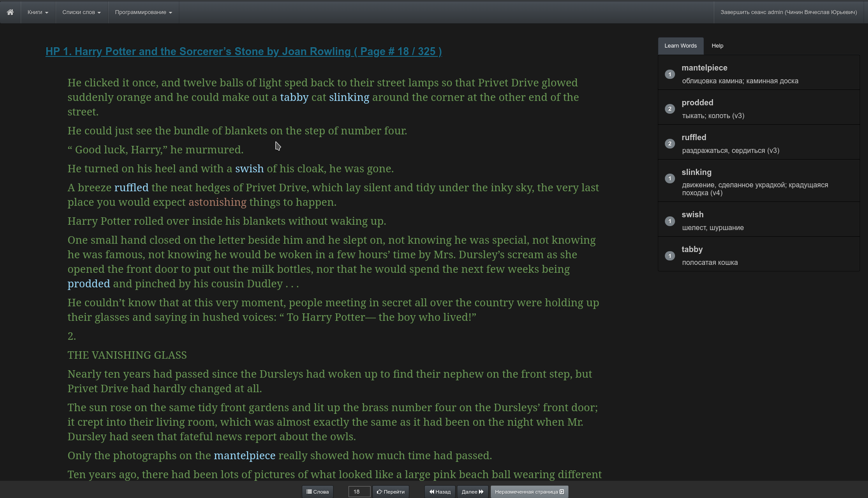Screen dimensions: 868x498
Task: Click the count badge beside tabby
Action: [669, 256]
